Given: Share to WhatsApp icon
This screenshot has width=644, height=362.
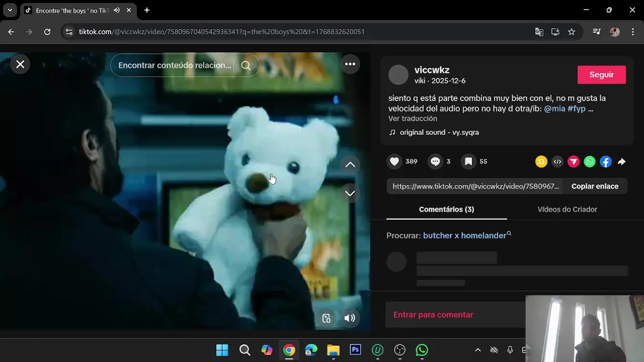Looking at the screenshot, I should pyautogui.click(x=590, y=161).
